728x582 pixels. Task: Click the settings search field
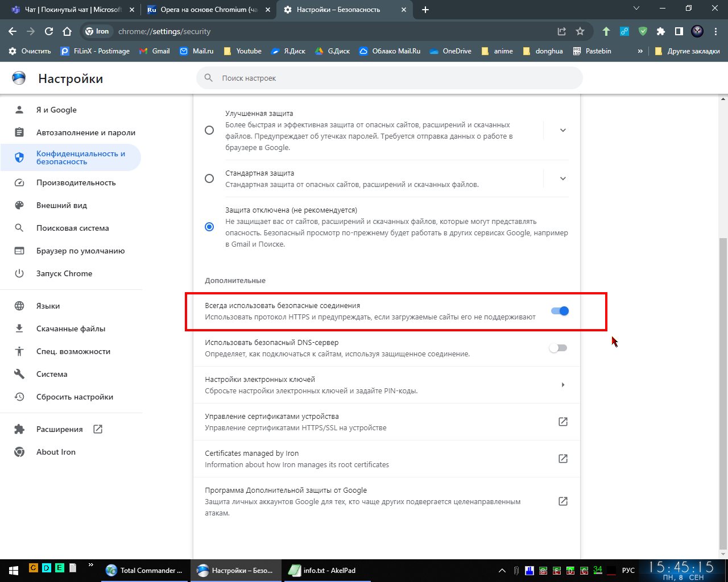click(x=390, y=78)
